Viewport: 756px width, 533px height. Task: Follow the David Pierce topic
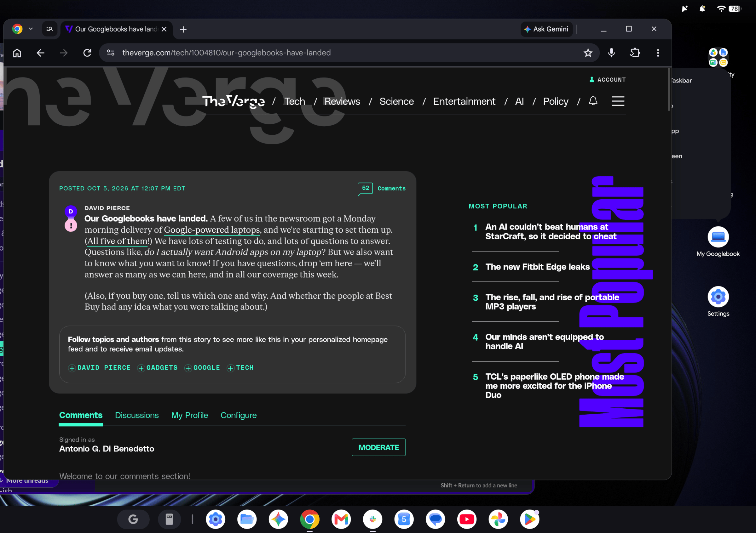tap(99, 368)
